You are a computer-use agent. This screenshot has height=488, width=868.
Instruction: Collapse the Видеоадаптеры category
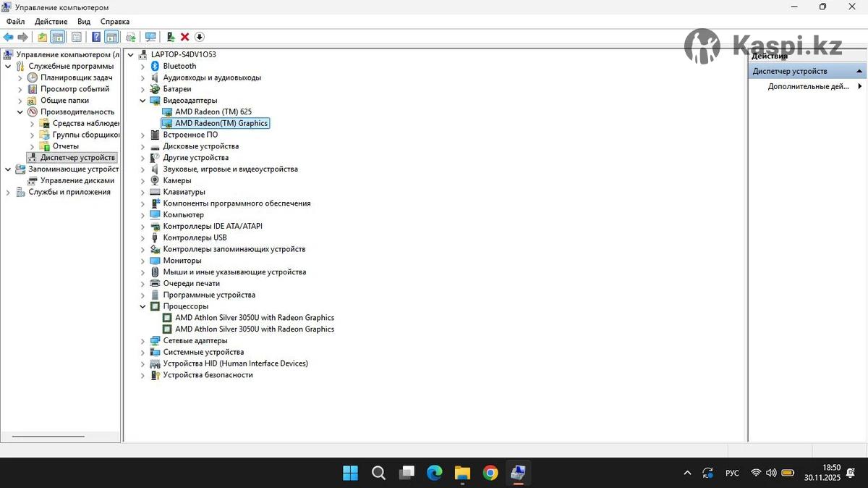(142, 101)
